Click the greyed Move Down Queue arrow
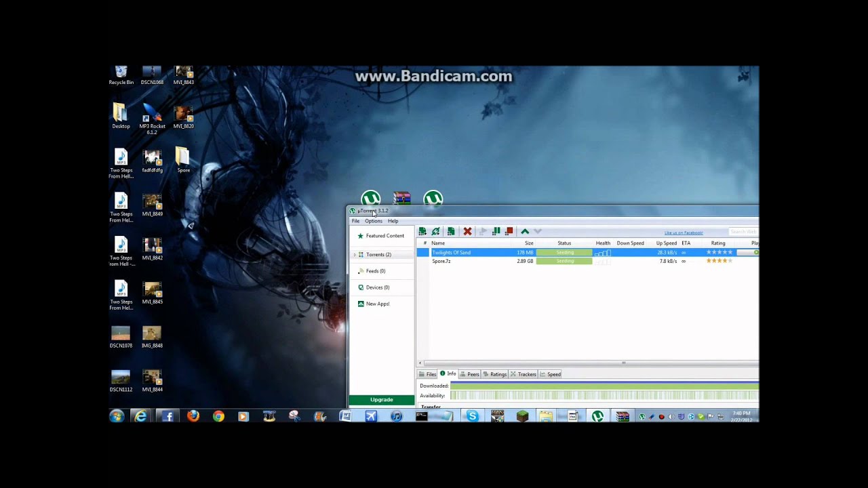Screen dimensions: 868x488 tap(538, 232)
